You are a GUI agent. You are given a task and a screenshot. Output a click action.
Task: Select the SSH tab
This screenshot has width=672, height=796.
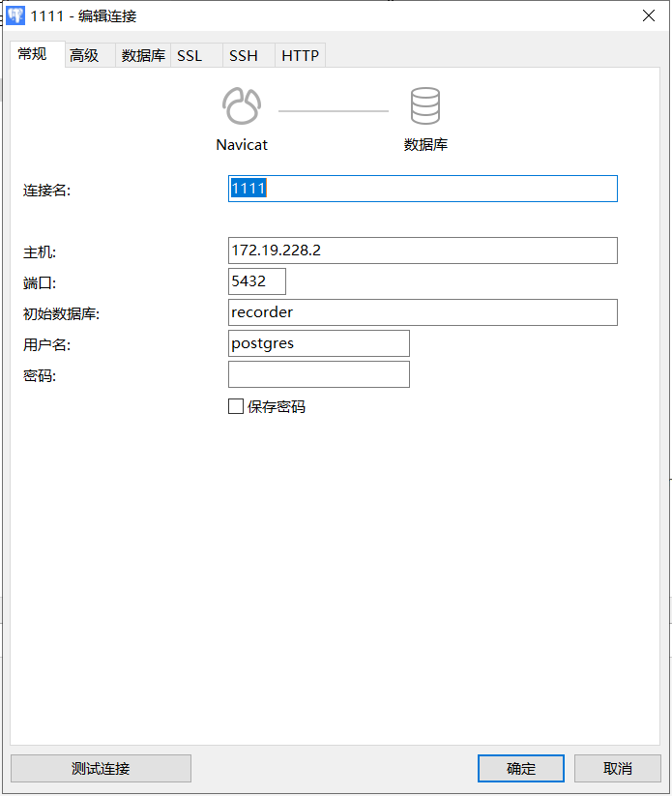coord(244,56)
